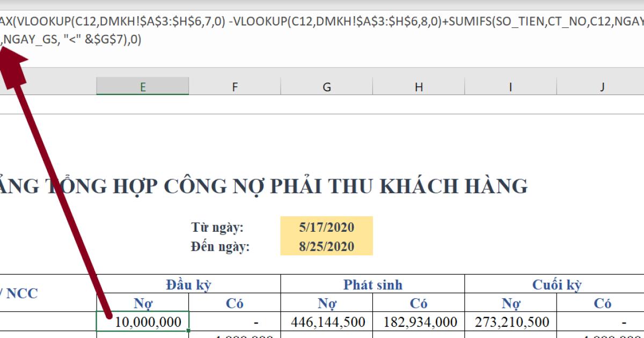Select the 'Phát sinh' merged header cell

(x=372, y=284)
